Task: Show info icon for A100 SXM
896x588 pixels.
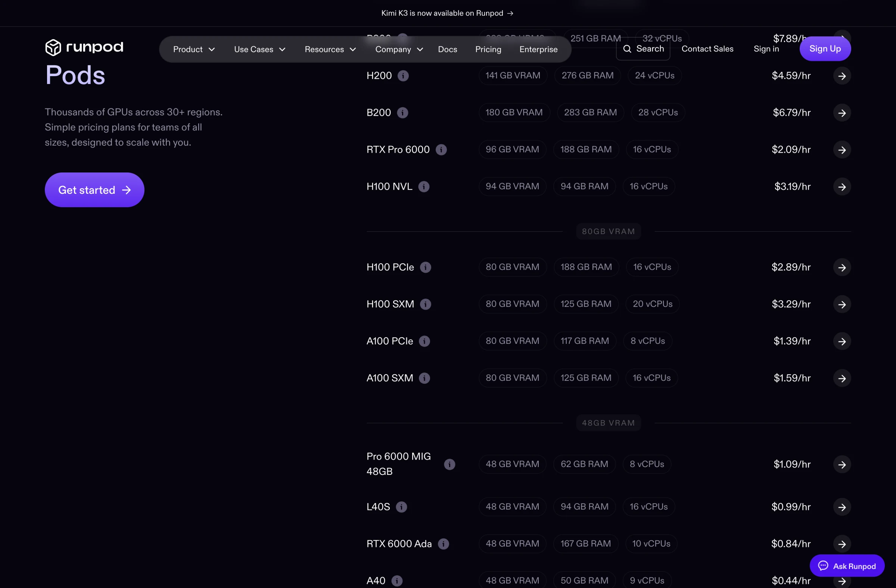Action: click(x=424, y=377)
